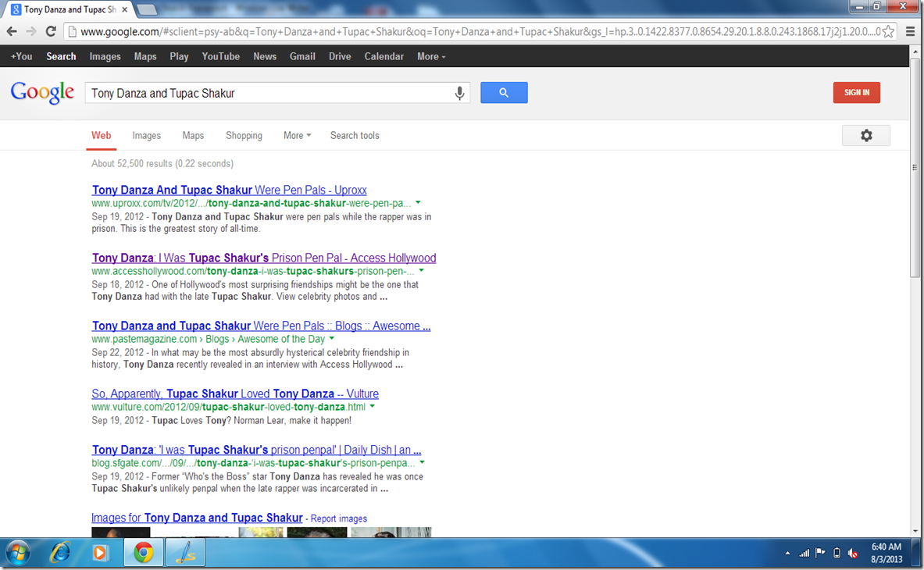Go back using the back arrow
The height and width of the screenshot is (570, 924).
tap(12, 32)
